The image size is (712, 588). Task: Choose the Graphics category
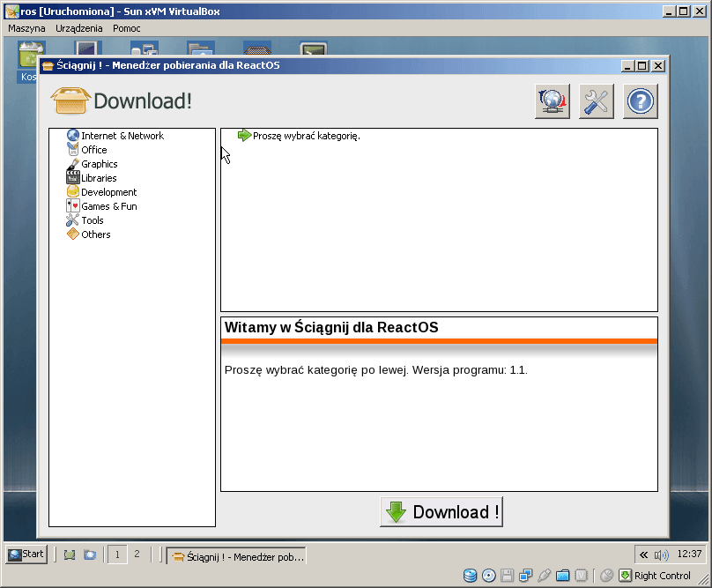99,164
